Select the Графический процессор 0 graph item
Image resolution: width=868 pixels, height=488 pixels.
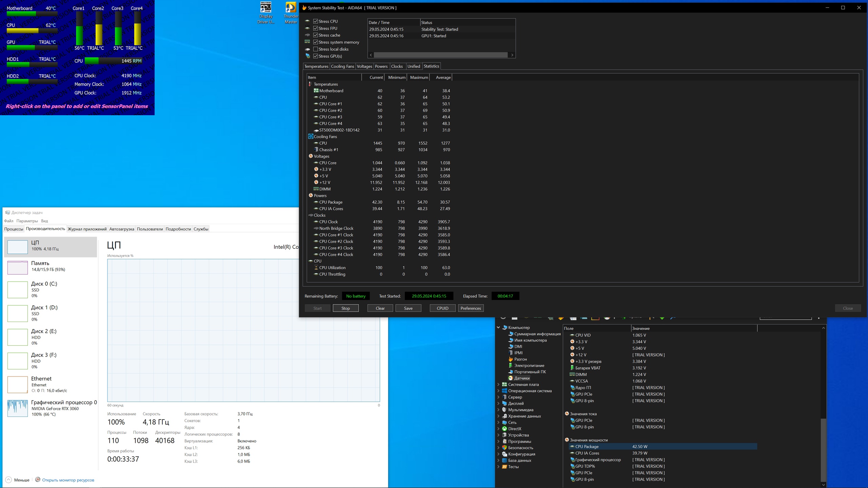(51, 408)
